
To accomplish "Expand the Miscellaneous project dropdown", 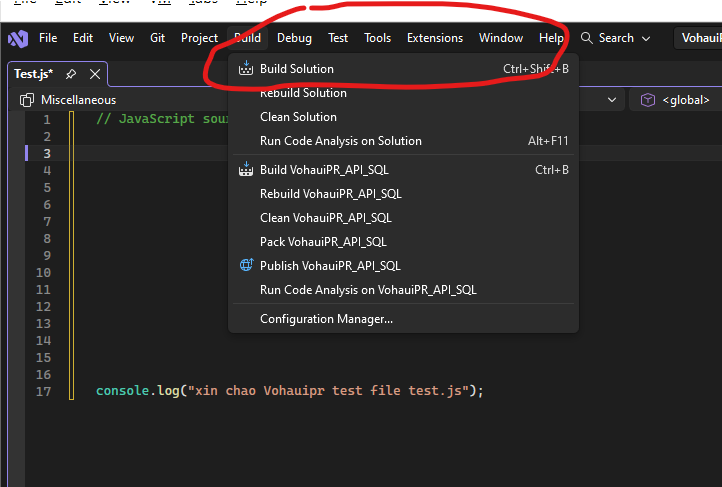I will 610,100.
